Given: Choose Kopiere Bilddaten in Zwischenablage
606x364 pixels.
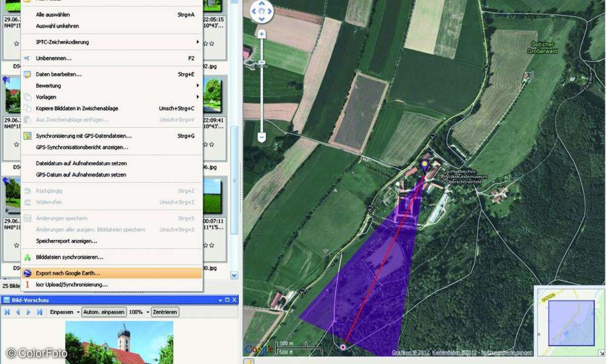Looking at the screenshot, I should pyautogui.click(x=112, y=109).
